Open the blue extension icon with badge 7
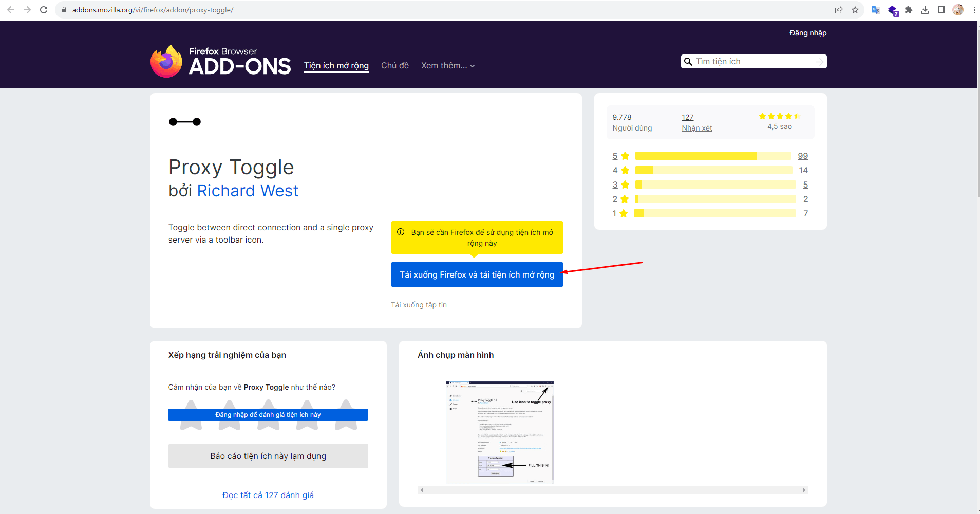Viewport: 980px width, 514px height. tap(893, 10)
